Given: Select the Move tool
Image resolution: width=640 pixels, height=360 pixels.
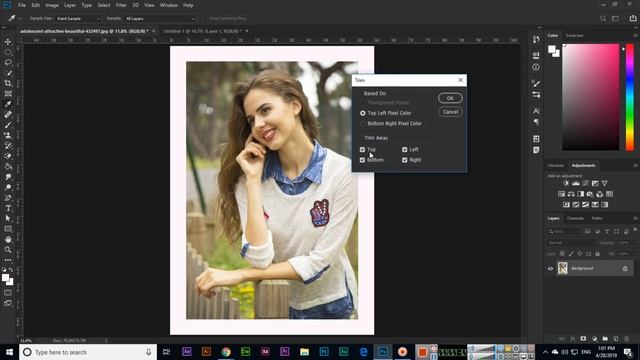Looking at the screenshot, I should 8,42.
